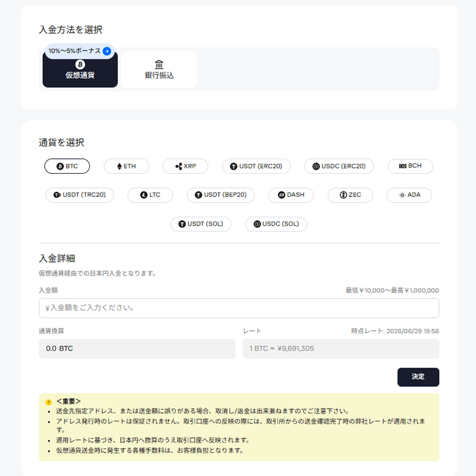
Task: Click the Litecoin icon beside LTC
Action: point(144,195)
